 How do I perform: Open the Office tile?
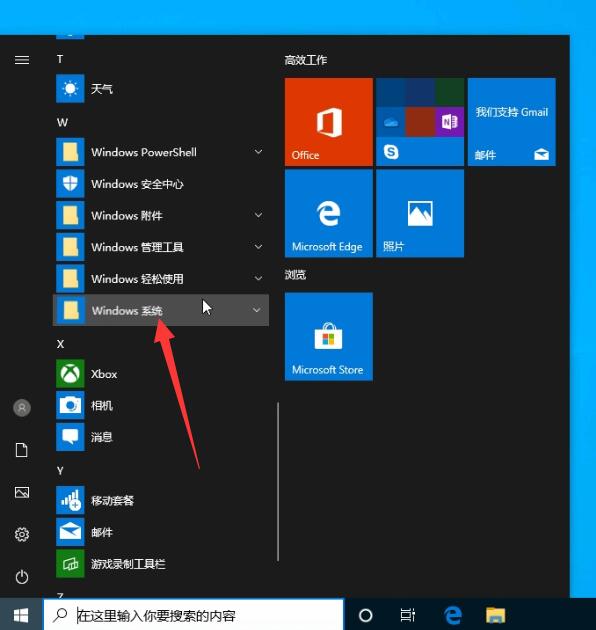pyautogui.click(x=329, y=122)
